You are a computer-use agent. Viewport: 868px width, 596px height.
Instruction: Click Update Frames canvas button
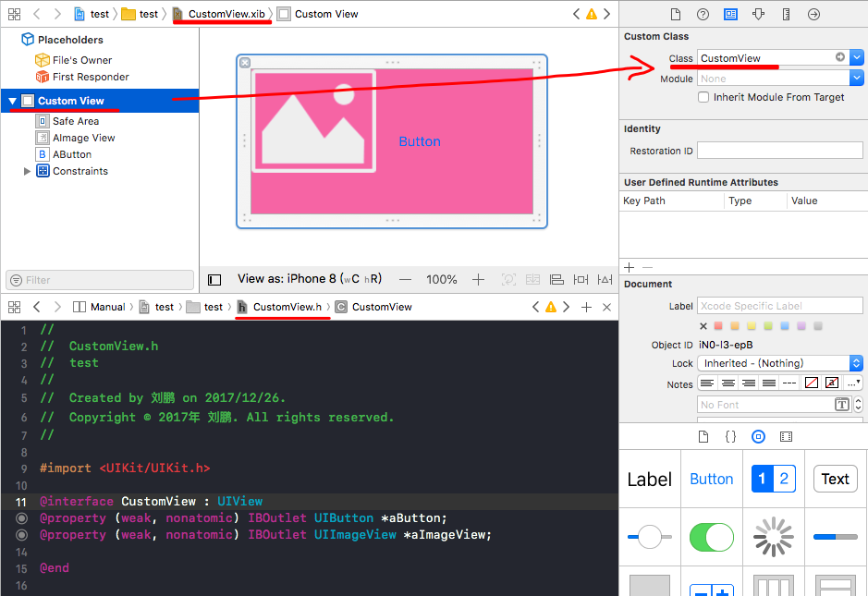(508, 279)
